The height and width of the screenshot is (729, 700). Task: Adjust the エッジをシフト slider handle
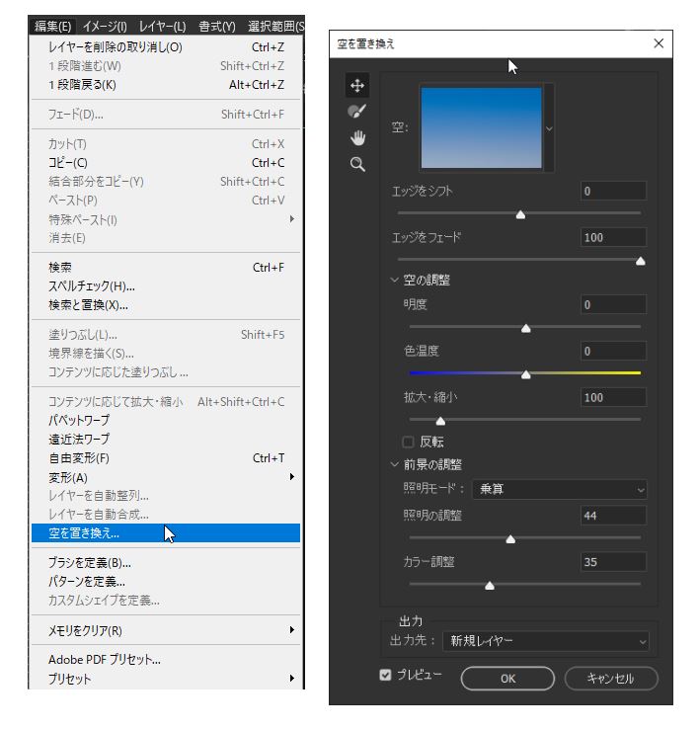pyautogui.click(x=520, y=214)
